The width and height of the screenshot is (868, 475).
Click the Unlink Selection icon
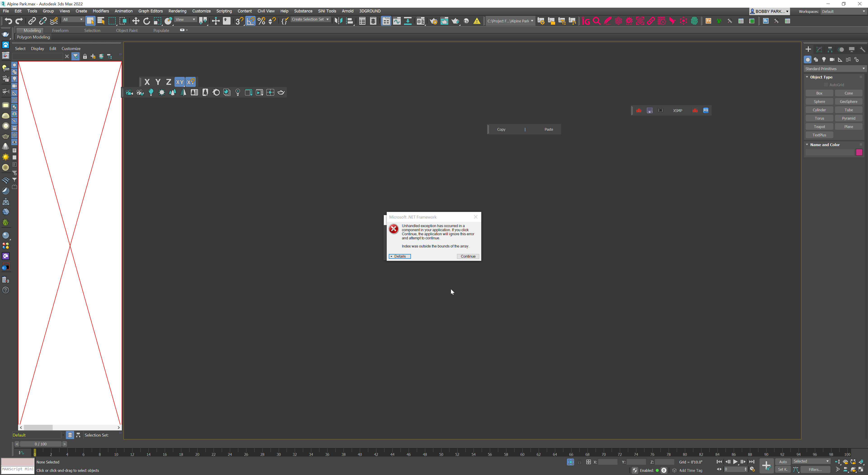click(x=43, y=21)
